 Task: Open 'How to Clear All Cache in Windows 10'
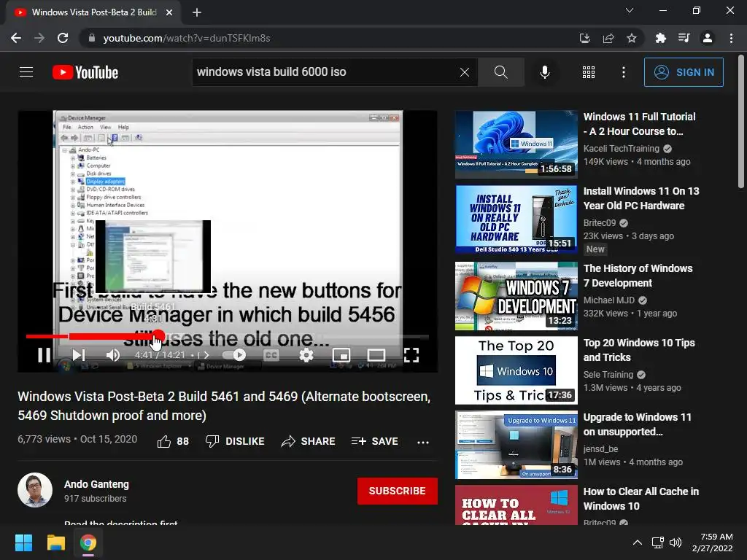[x=641, y=499]
